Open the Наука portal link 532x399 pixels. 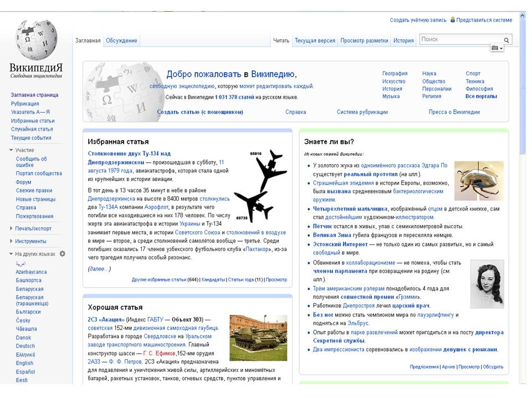pos(429,74)
